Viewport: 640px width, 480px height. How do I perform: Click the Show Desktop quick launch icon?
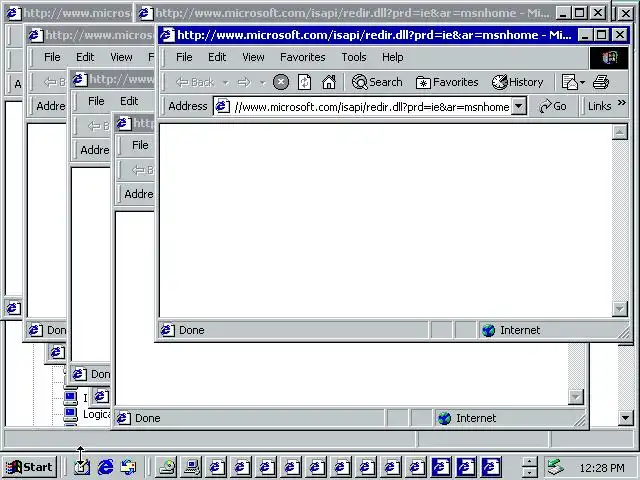[x=82, y=467]
